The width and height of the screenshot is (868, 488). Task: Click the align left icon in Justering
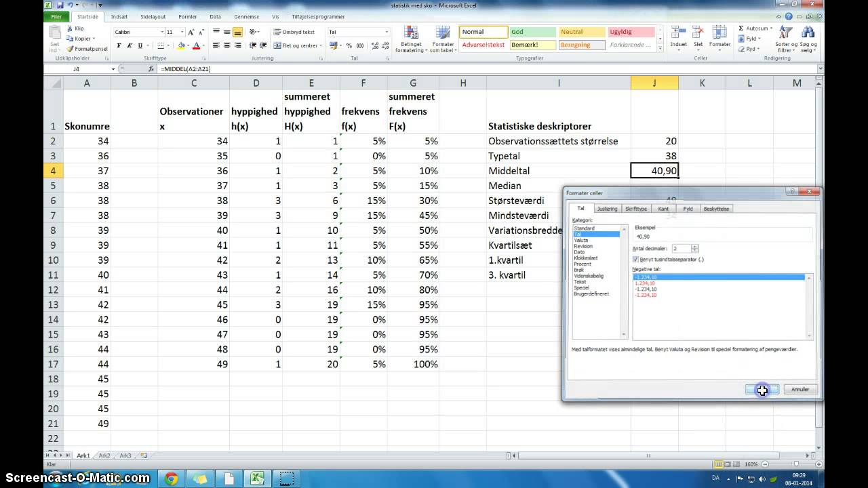click(x=216, y=46)
